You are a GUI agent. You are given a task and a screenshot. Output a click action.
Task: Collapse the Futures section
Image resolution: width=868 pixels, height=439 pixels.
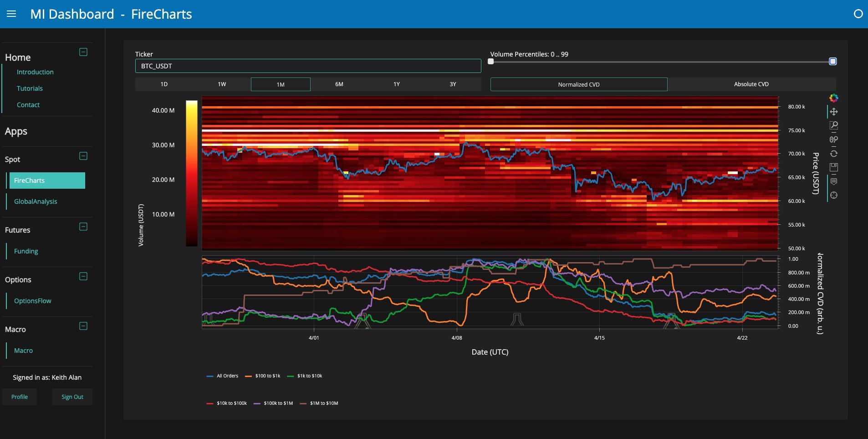tap(83, 227)
